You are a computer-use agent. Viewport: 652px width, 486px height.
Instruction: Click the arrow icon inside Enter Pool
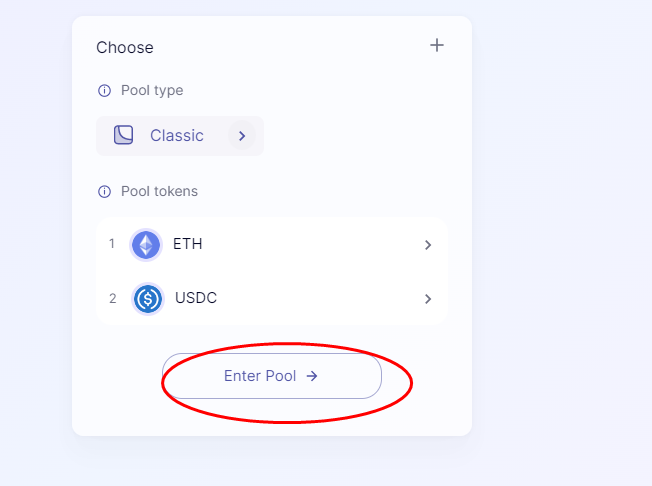312,376
